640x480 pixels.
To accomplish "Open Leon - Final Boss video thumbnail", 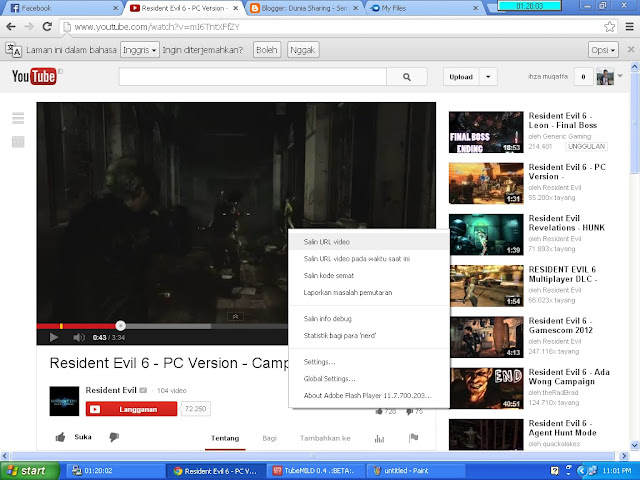I will click(x=486, y=132).
